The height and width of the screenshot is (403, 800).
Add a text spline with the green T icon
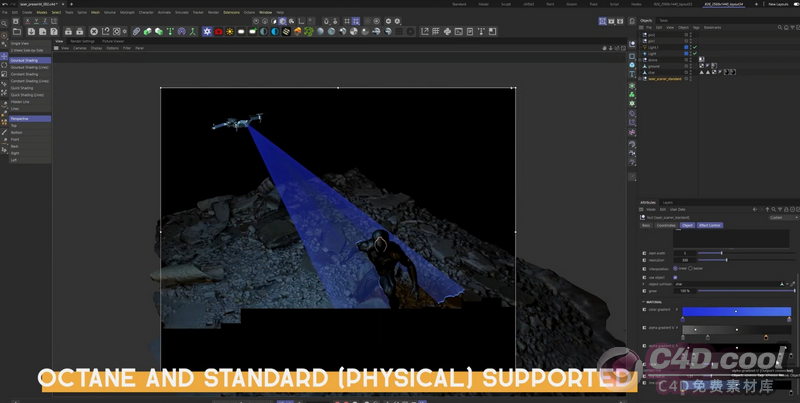tap(170, 32)
